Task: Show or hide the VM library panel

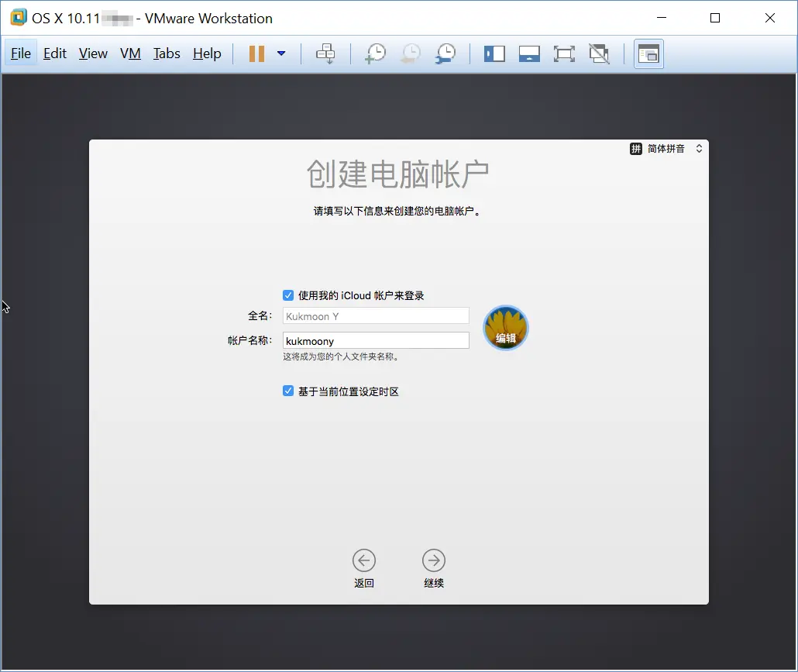Action: tap(494, 53)
